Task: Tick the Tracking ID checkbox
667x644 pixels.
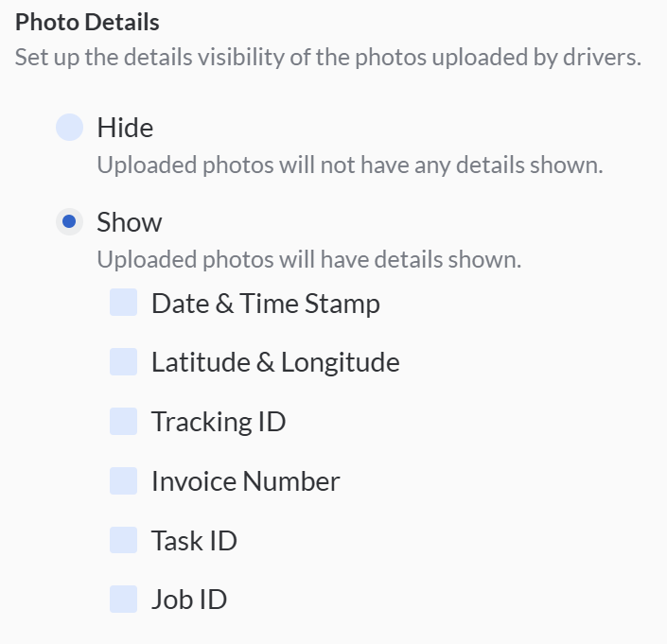Action: [x=124, y=421]
